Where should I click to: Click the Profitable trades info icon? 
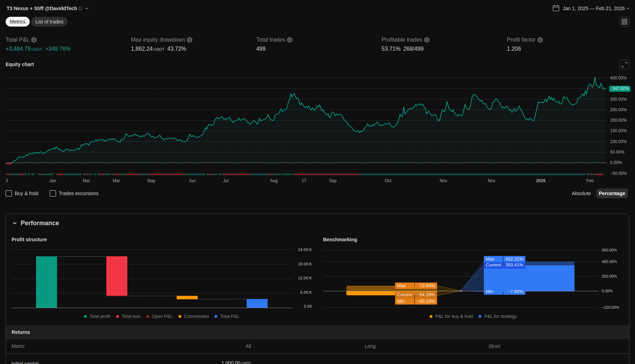coord(427,40)
